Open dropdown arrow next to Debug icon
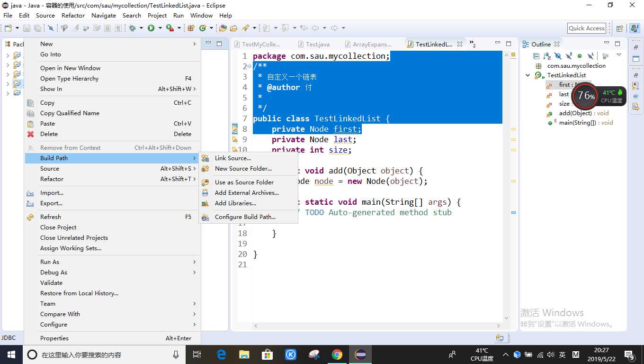Viewport: 644px width, 364px height. coord(141,28)
